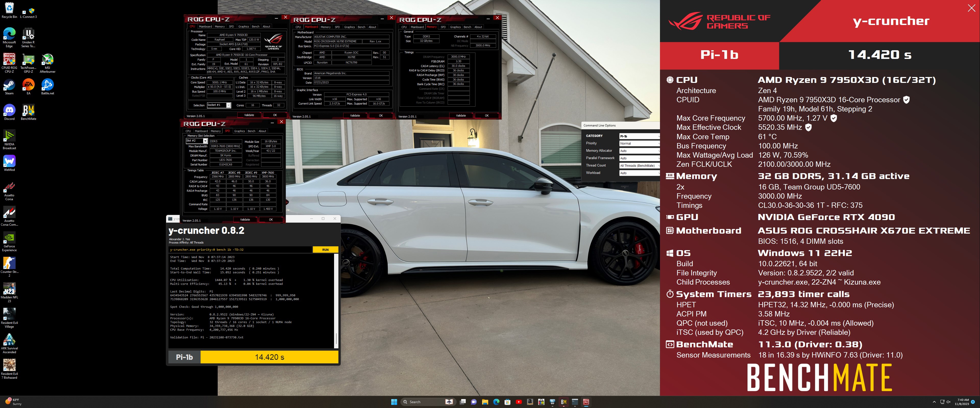This screenshot has width=980, height=408.
Task: Click 'Validation File: Pi - 20231108-073730.txt'
Action: click(x=206, y=337)
